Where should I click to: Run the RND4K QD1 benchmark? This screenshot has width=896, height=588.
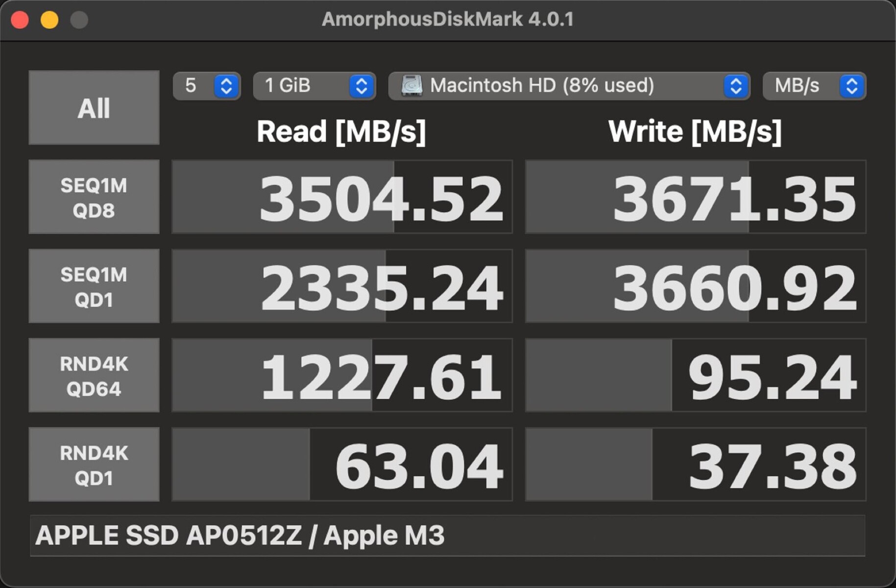pos(94,465)
